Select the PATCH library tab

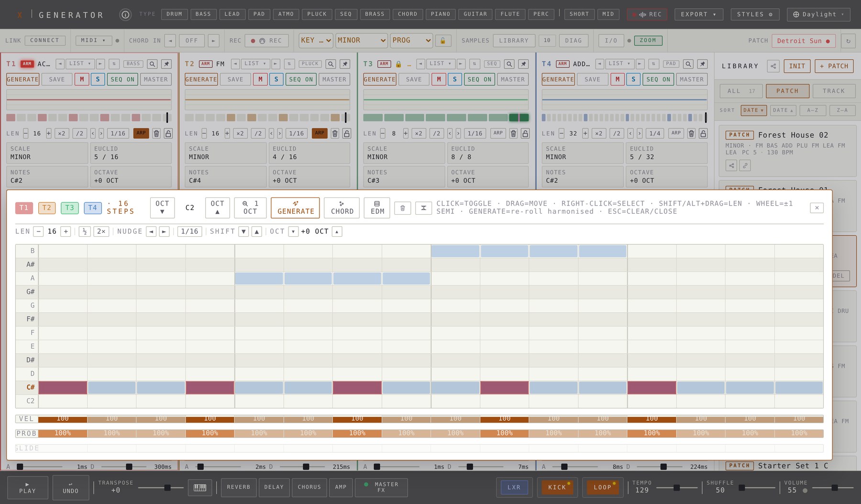coord(787,91)
